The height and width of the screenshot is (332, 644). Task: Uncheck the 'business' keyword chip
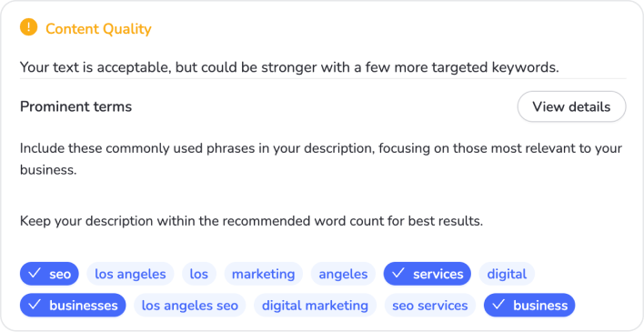click(529, 306)
